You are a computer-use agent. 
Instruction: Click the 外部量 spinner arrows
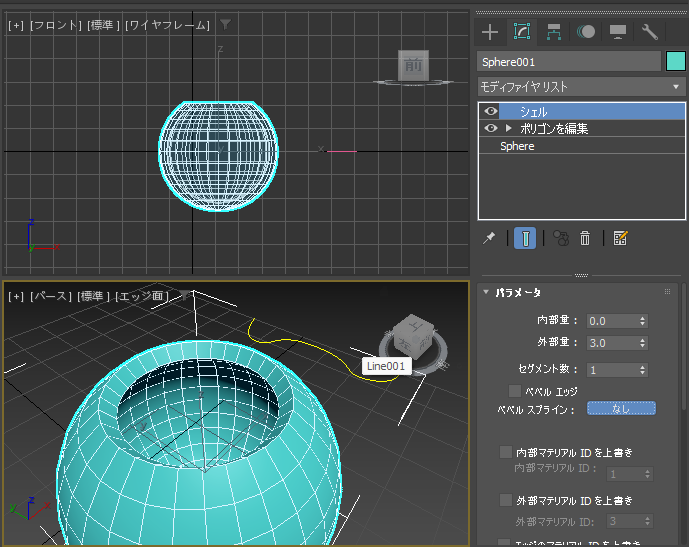coord(643,343)
